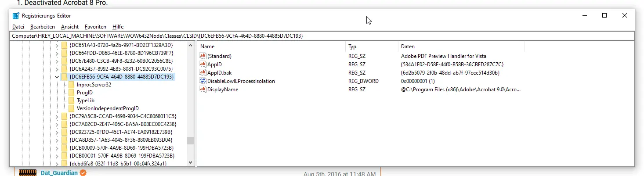The width and height of the screenshot is (644, 176).
Task: Click the Registry Editor app icon in title bar
Action: coord(16,16)
